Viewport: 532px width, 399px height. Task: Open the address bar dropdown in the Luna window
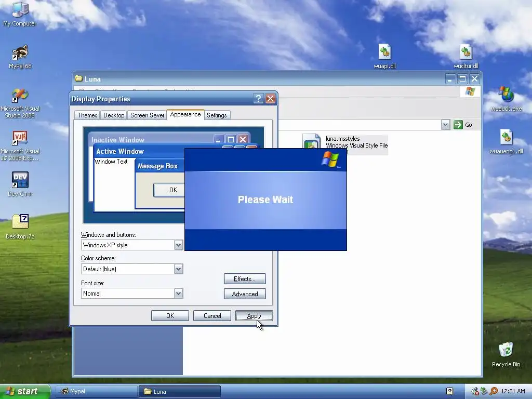point(445,125)
